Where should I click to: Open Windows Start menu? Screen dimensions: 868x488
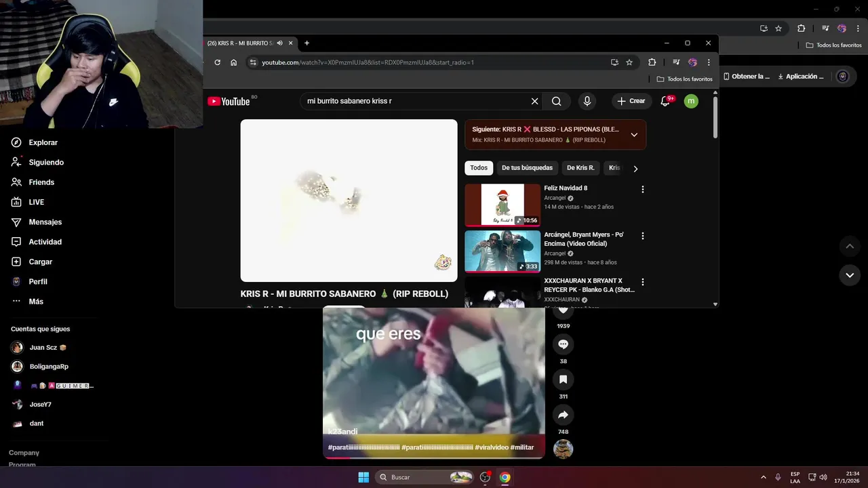(363, 477)
